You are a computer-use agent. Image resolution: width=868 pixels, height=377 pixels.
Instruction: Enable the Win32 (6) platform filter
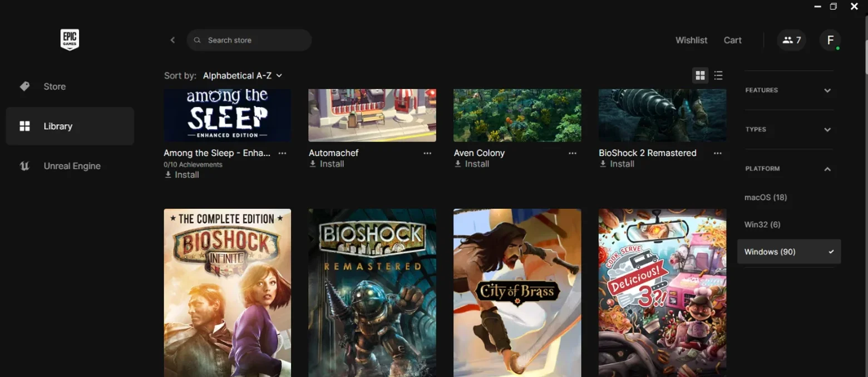789,224
